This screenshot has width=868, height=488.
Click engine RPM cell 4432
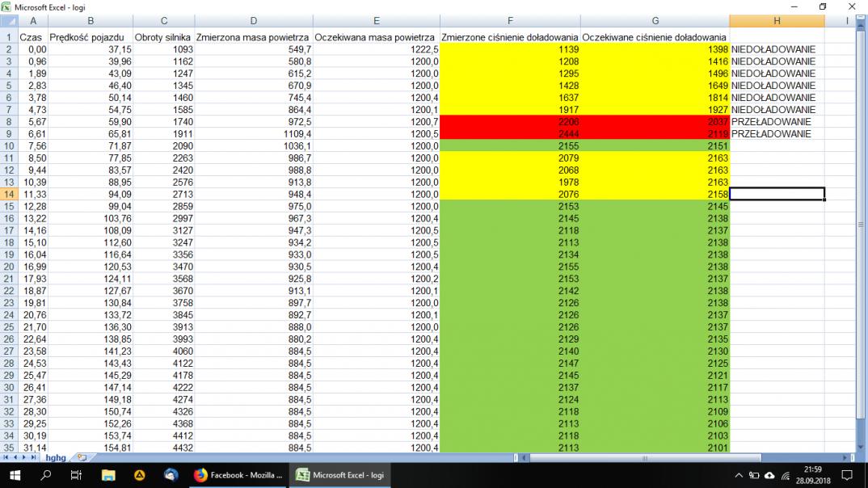pos(164,448)
